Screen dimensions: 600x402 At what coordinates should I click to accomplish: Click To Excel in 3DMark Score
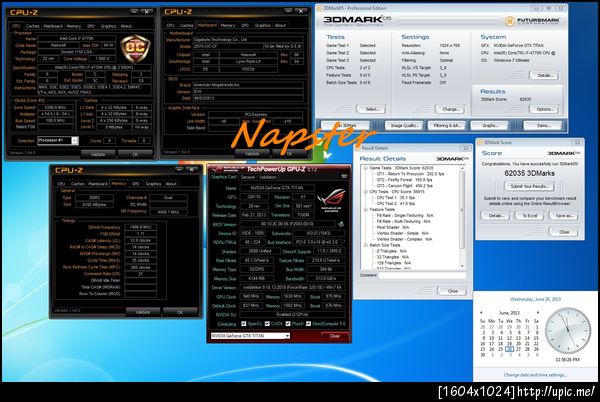pos(530,216)
